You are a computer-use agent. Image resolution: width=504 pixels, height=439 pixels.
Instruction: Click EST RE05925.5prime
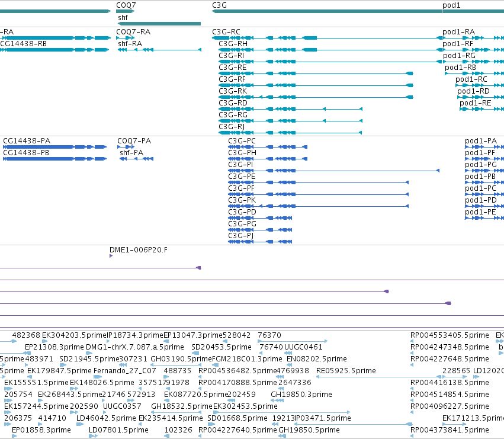pos(346,371)
